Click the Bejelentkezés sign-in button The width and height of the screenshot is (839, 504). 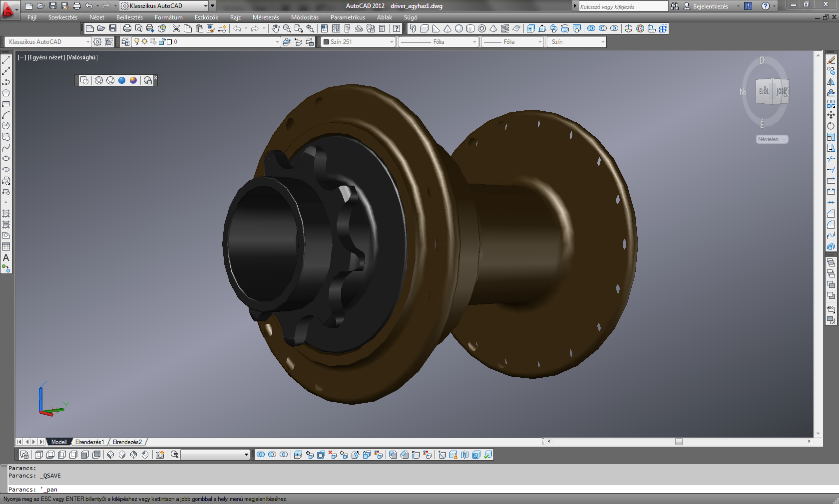pyautogui.click(x=710, y=6)
